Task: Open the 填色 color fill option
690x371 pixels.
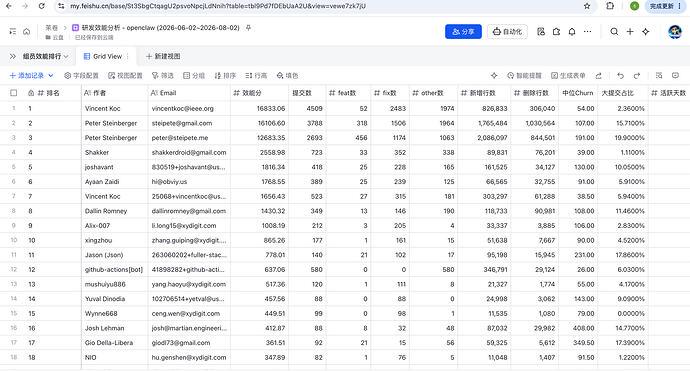Action: coord(287,76)
